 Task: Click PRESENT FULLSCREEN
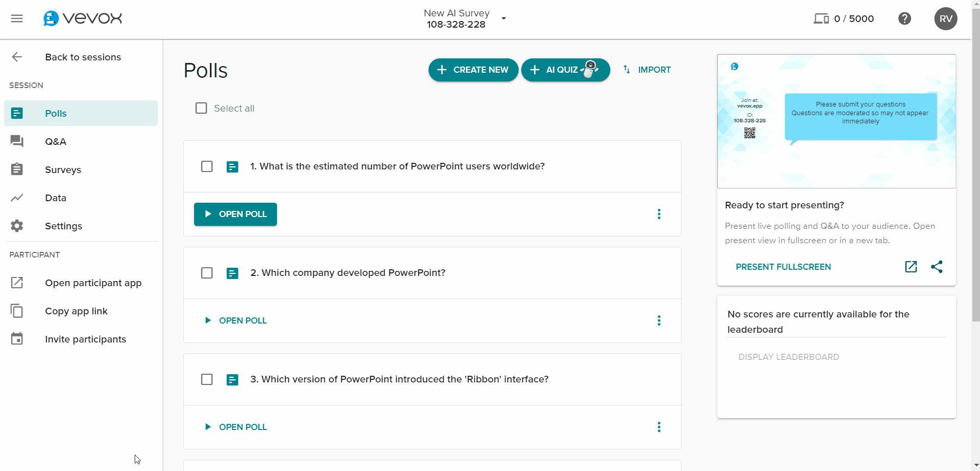[783, 267]
